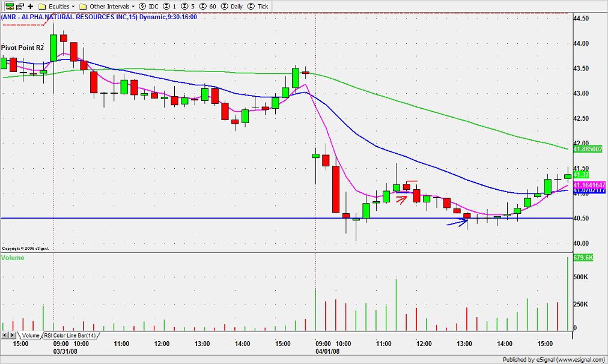Click the green chart link icon
The height and width of the screenshot is (364, 608).
pyautogui.click(x=9, y=6)
